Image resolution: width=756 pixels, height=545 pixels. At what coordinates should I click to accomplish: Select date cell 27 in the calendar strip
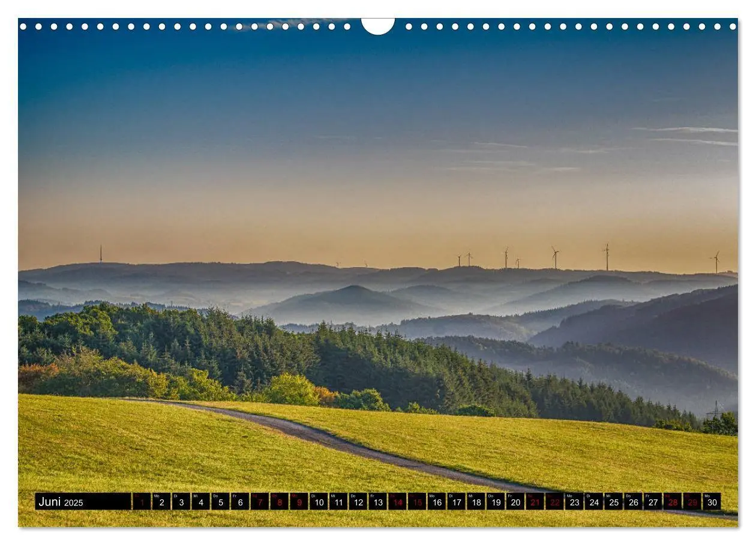(653, 502)
